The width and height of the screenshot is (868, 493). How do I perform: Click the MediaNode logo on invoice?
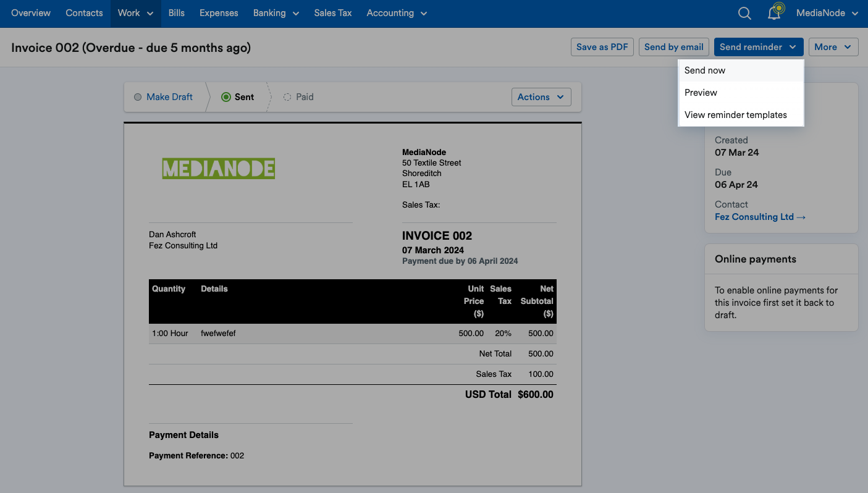tap(219, 168)
